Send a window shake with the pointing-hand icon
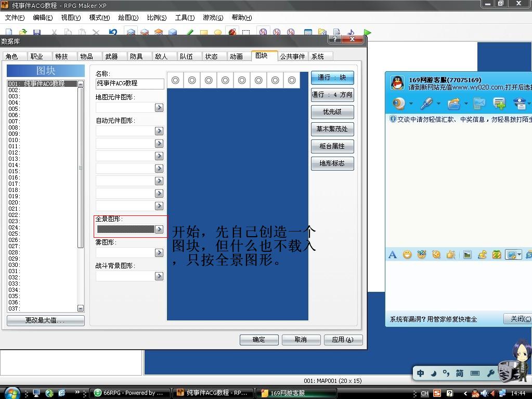 [451, 254]
